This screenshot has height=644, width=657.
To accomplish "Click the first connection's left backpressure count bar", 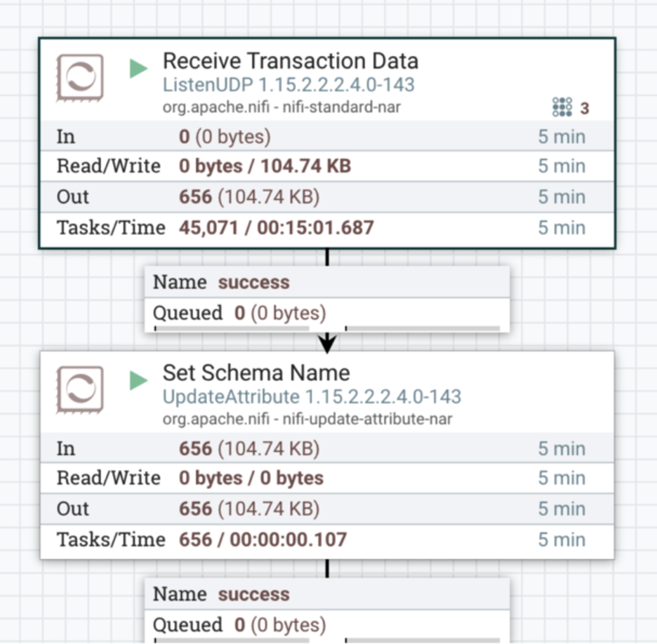I will tap(232, 329).
